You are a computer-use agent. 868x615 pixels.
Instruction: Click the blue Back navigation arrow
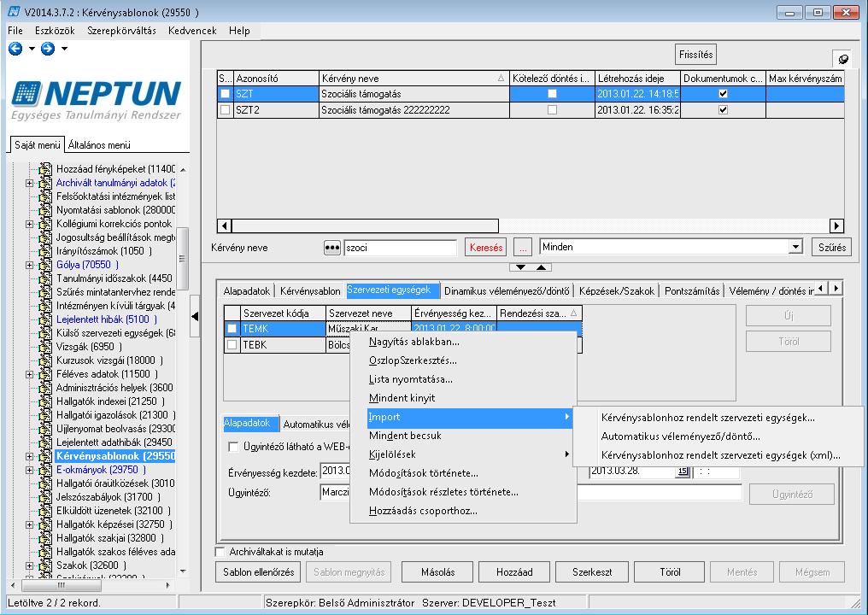pos(15,49)
